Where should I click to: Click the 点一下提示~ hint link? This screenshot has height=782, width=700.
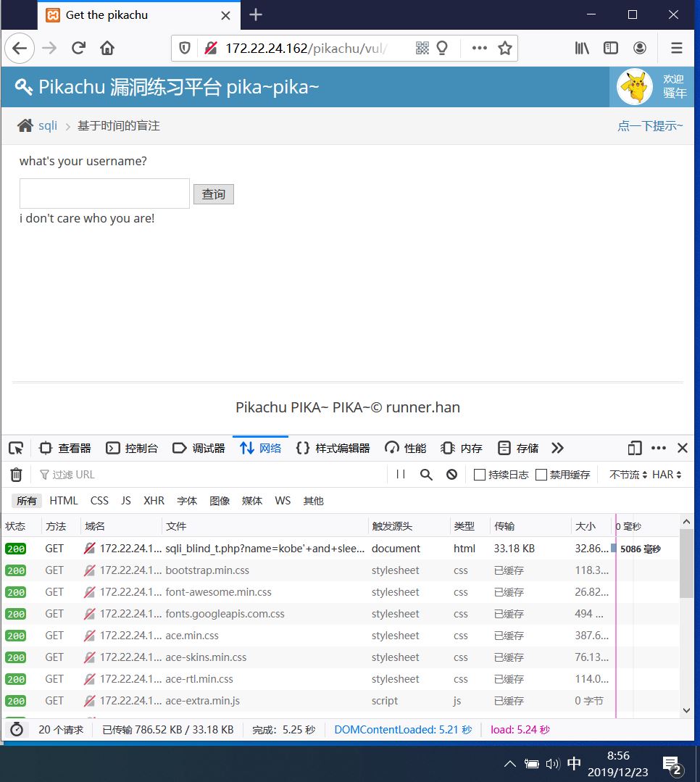point(650,125)
